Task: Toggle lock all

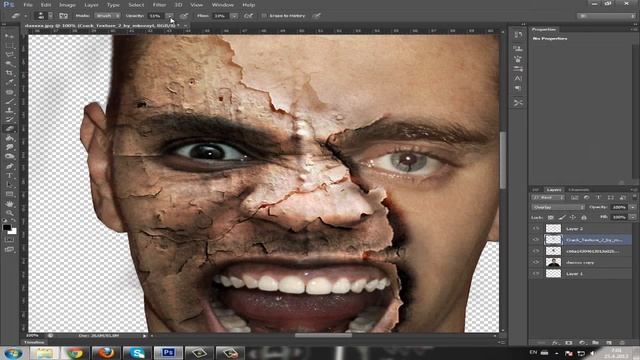Action: pyautogui.click(x=584, y=218)
